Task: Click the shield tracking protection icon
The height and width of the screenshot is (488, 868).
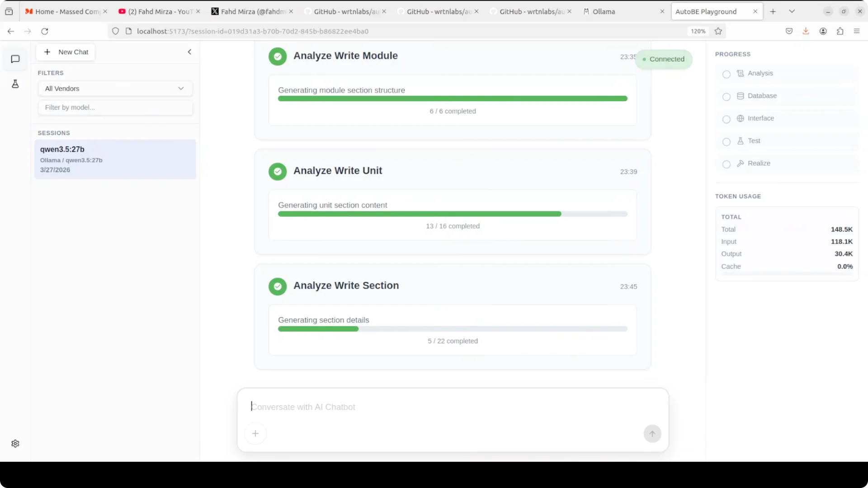Action: coord(116,31)
